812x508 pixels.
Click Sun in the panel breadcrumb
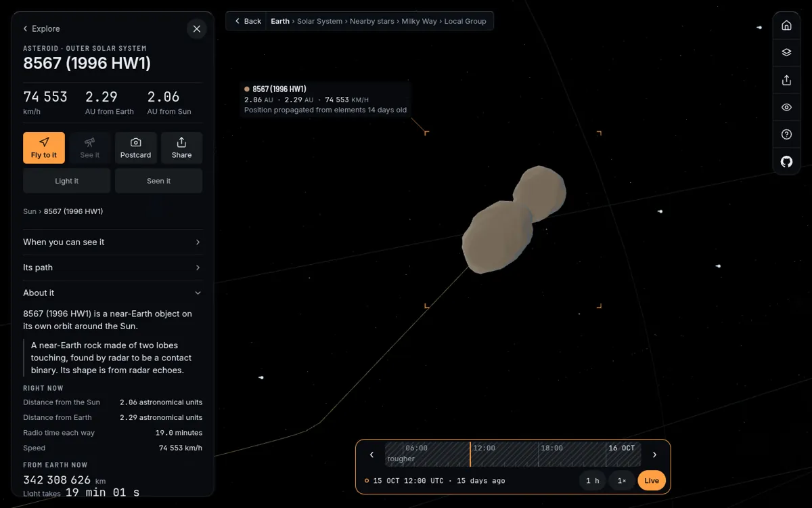pyautogui.click(x=30, y=211)
